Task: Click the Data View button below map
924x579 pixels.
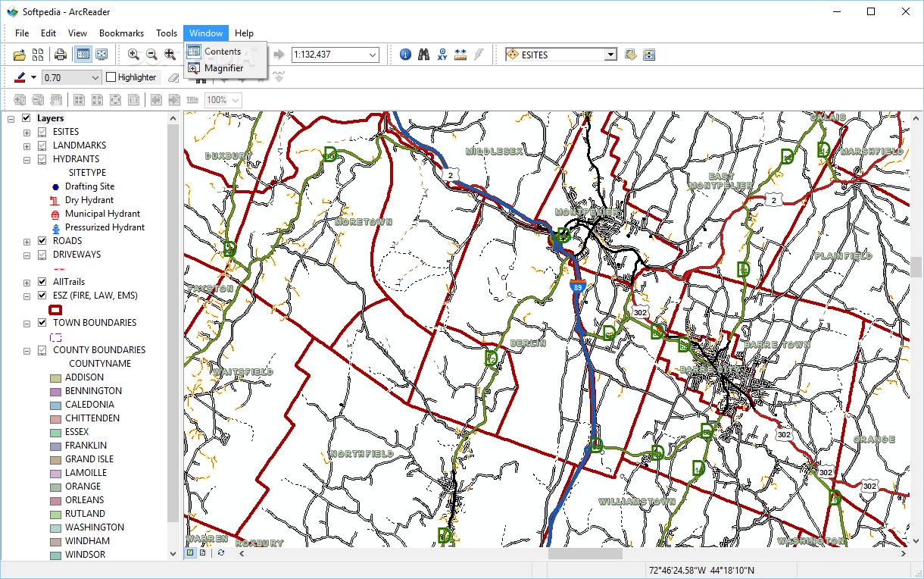Action: tap(191, 553)
